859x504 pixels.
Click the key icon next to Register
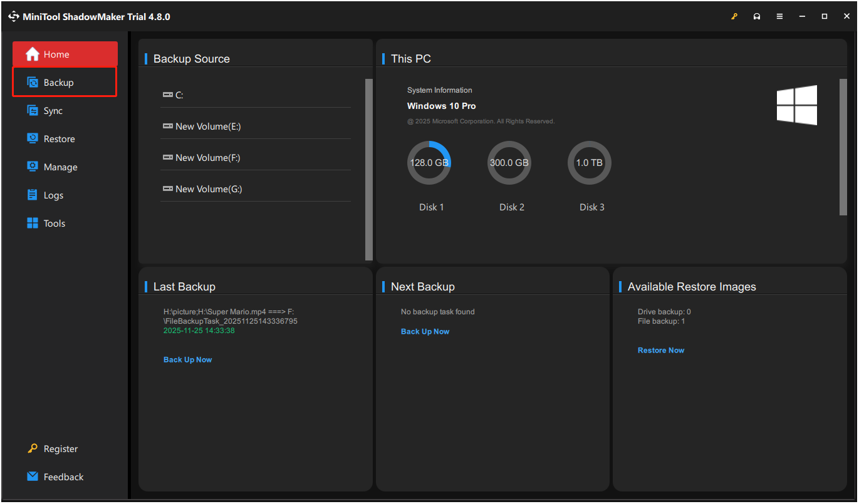32,448
